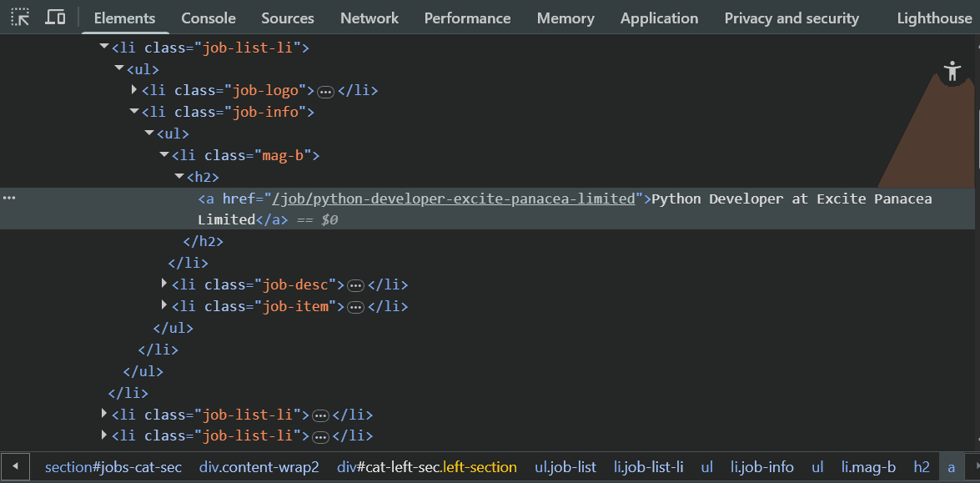This screenshot has height=483, width=980.
Task: Expand the last job-list-li node
Action: [103, 435]
